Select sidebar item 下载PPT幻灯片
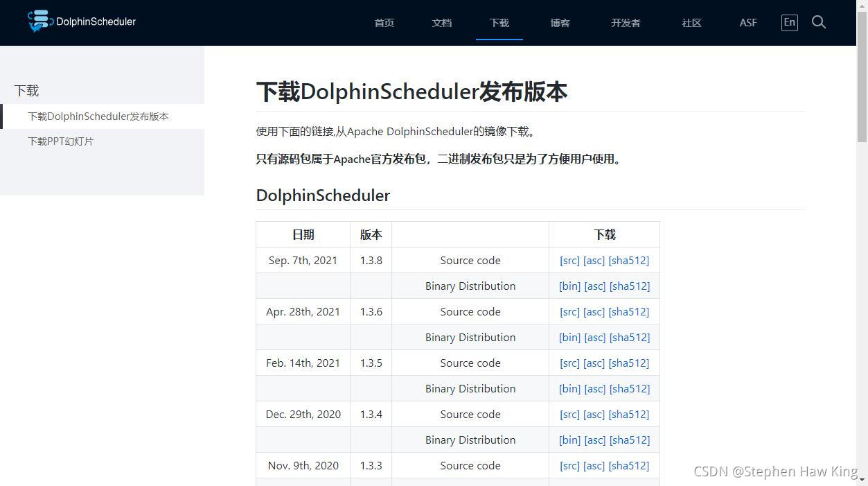The height and width of the screenshot is (486, 868). click(x=61, y=141)
